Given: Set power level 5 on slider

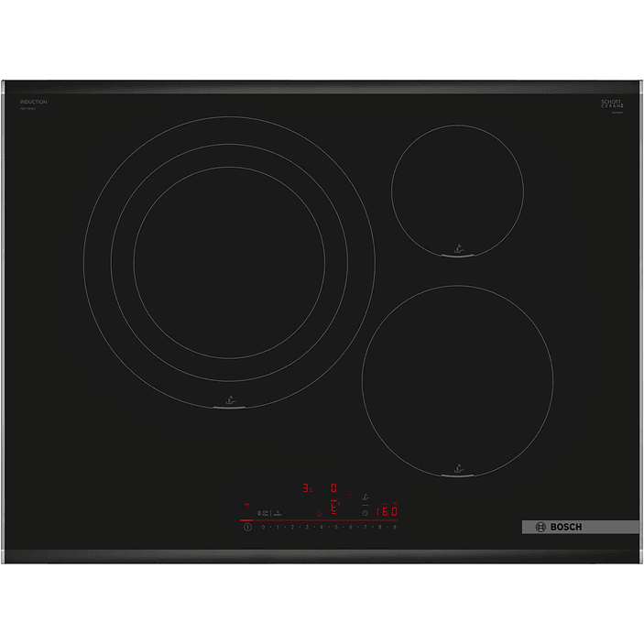Looking at the screenshot, I should coord(336,528).
